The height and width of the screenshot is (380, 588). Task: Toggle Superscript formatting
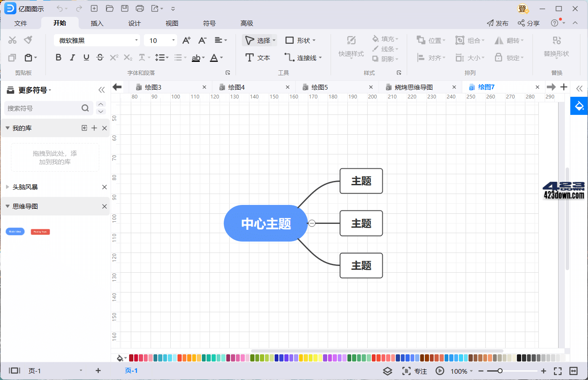click(x=114, y=57)
